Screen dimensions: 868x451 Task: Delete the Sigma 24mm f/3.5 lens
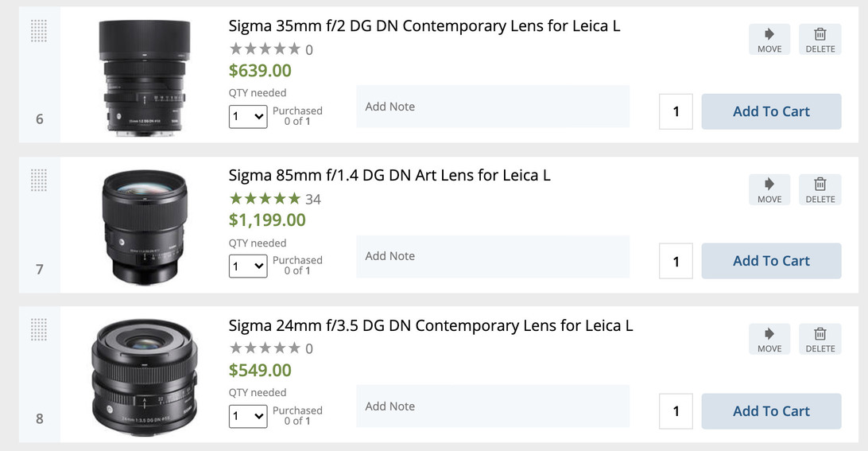820,339
